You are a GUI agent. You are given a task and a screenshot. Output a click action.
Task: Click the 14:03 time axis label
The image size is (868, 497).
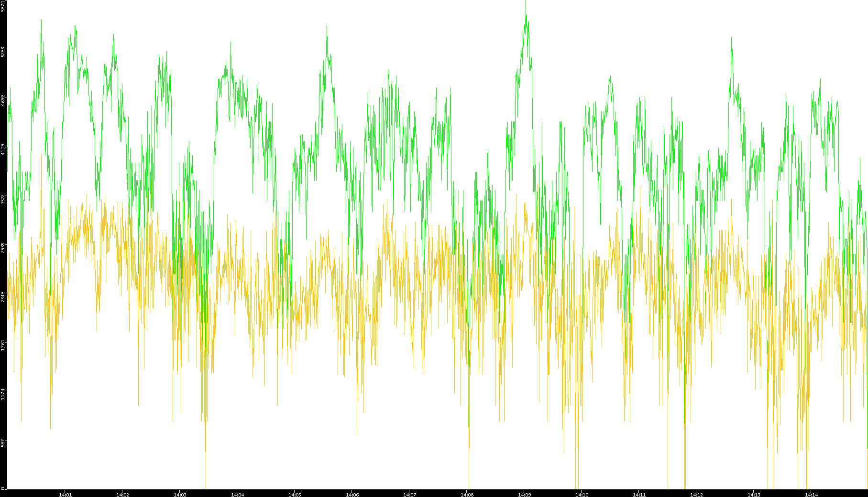point(180,494)
